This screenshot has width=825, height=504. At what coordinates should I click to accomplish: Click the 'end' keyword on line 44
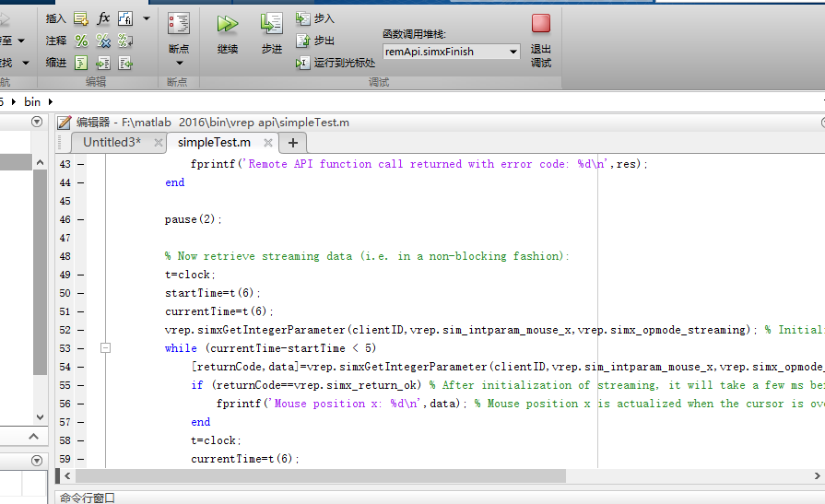tap(175, 182)
